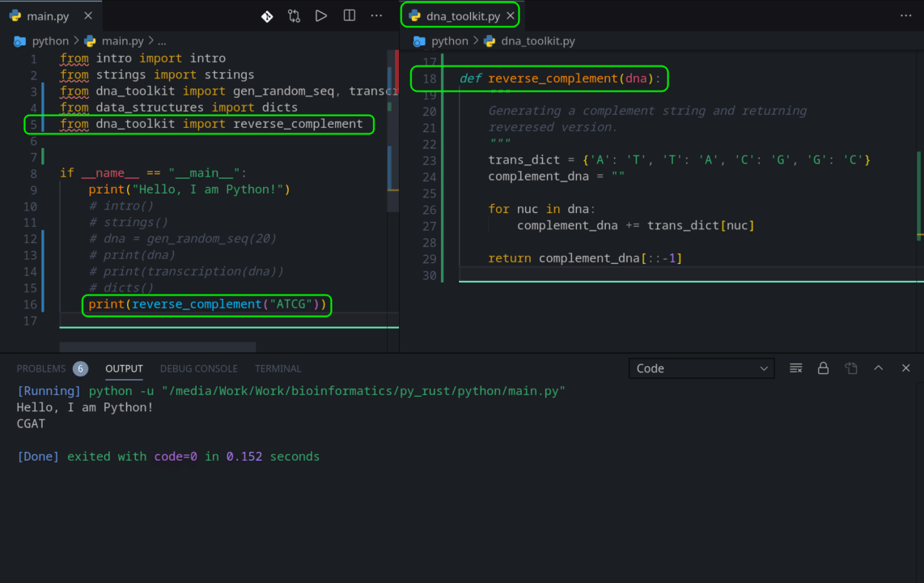Select the OUTPUT tab label
This screenshot has width=924, height=583.
click(x=123, y=368)
